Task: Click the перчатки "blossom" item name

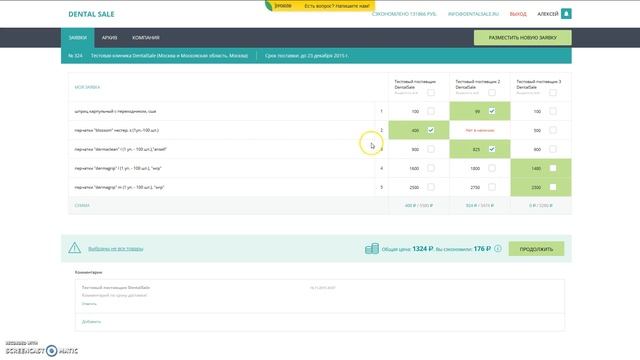Action: tap(117, 130)
